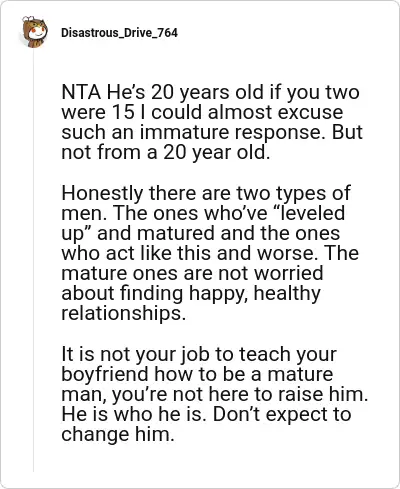Click the line "mature ones are not worried"
Image resolution: width=400 pixels, height=489 pixels.
click(192, 273)
